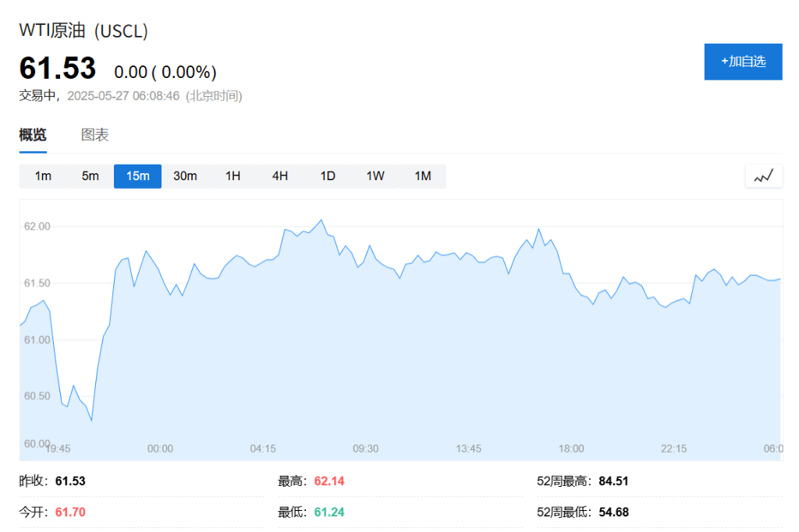Click the 18:00 time axis label

pos(570,449)
